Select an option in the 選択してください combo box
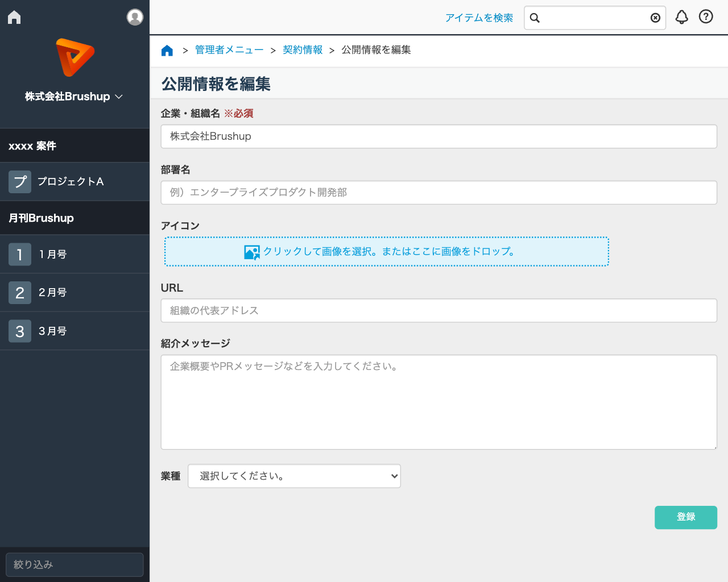The width and height of the screenshot is (728, 582). 293,476
